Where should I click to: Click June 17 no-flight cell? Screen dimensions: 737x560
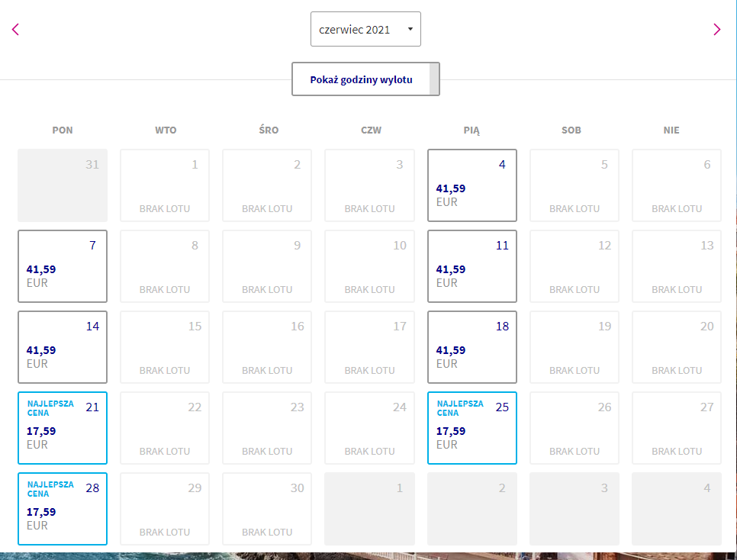click(x=369, y=347)
